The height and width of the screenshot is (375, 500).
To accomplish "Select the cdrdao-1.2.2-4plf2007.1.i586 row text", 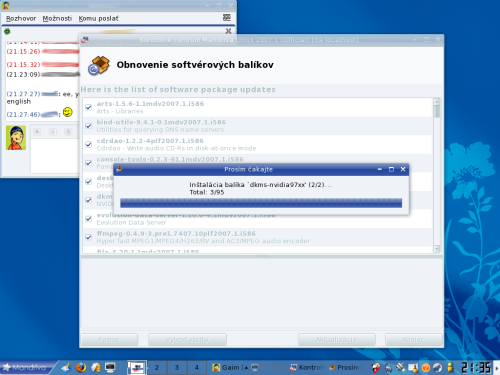I will click(150, 141).
